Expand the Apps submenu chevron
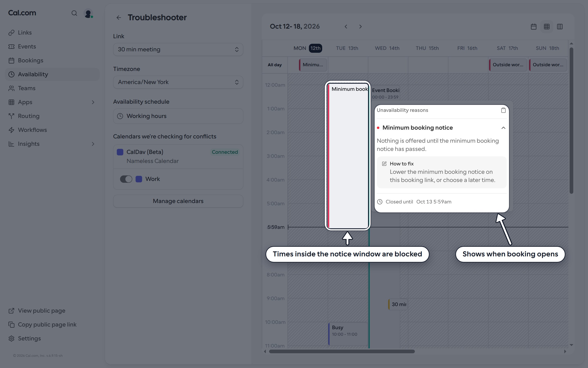 (93, 102)
